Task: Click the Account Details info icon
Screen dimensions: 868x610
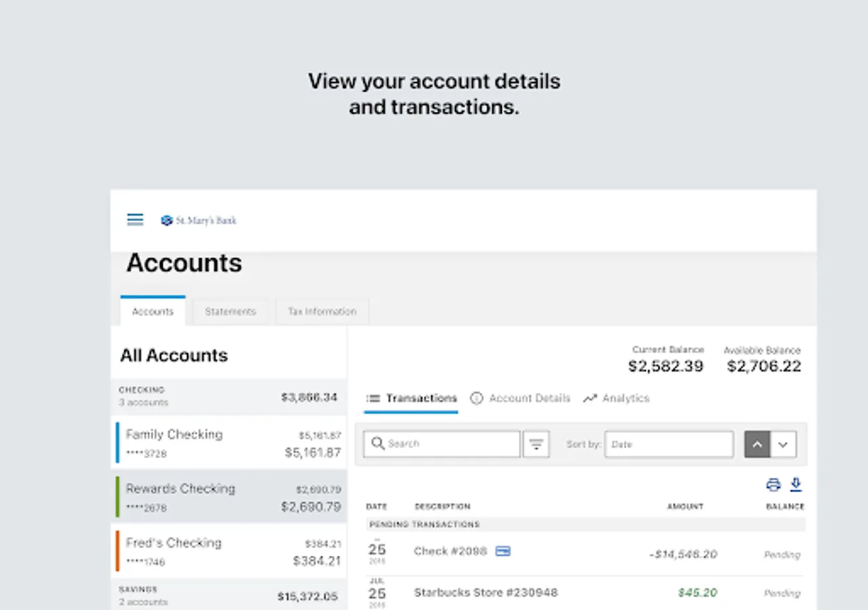Action: [477, 399]
